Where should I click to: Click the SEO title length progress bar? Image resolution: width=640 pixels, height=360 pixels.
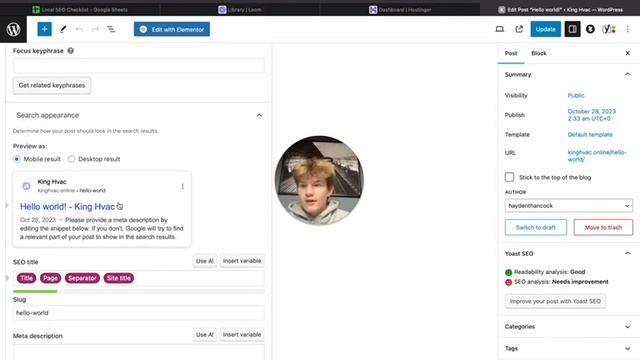[139, 291]
